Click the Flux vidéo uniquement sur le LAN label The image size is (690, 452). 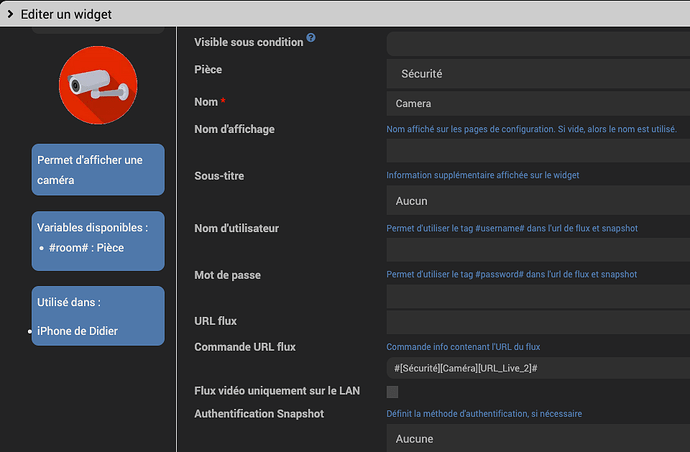[279, 390]
